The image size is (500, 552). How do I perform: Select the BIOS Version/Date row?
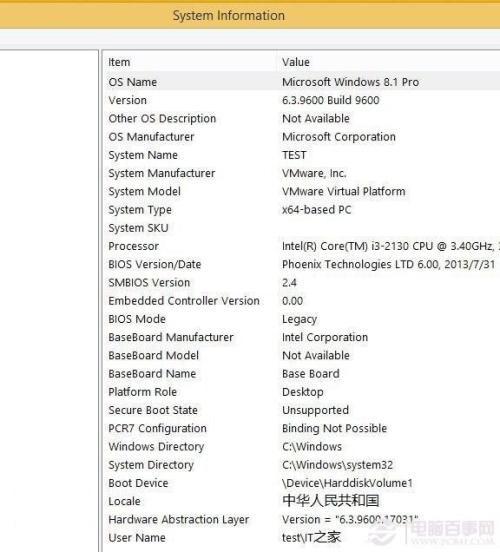[x=302, y=264]
